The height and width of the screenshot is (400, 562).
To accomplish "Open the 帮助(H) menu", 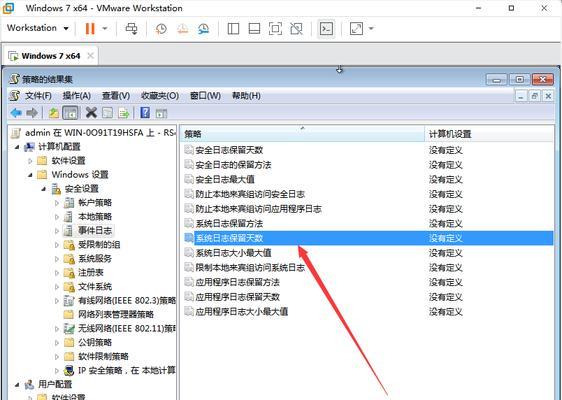I will click(246, 96).
